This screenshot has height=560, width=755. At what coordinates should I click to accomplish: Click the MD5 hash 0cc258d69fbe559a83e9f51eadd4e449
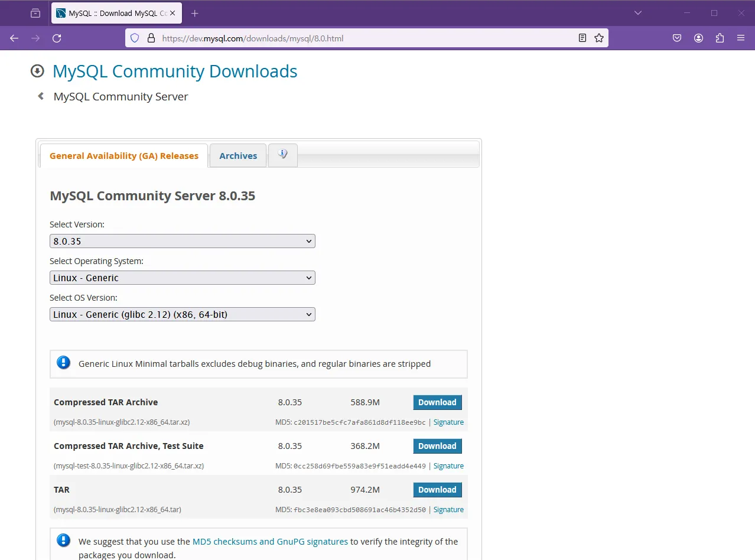360,466
